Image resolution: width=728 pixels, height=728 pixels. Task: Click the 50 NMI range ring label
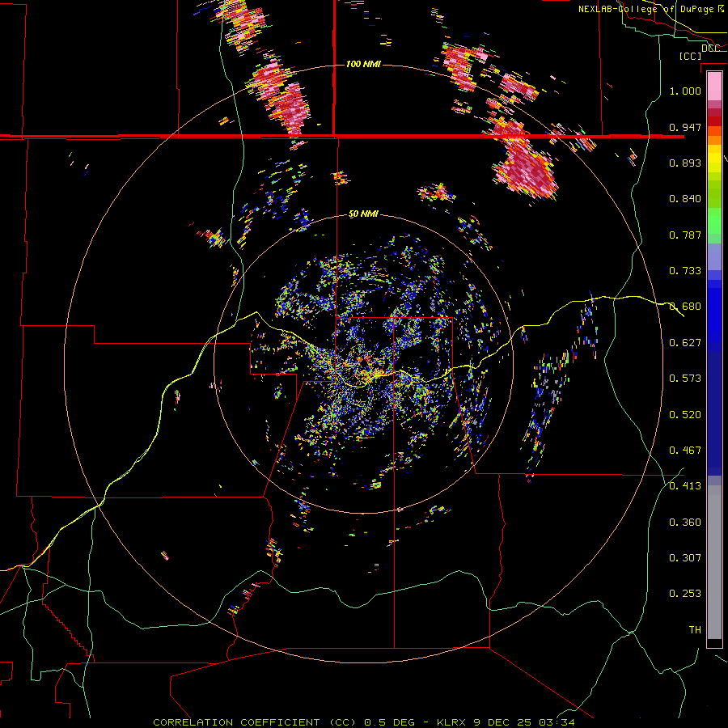[x=363, y=214]
